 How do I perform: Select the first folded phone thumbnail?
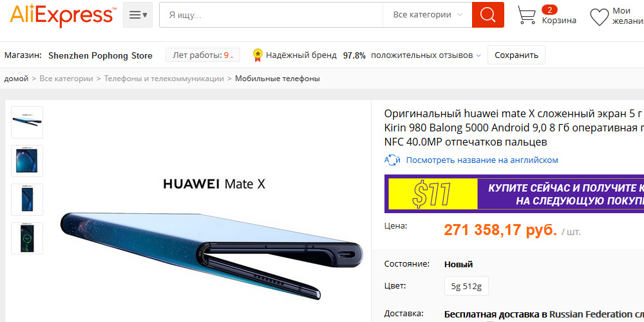[x=27, y=122]
